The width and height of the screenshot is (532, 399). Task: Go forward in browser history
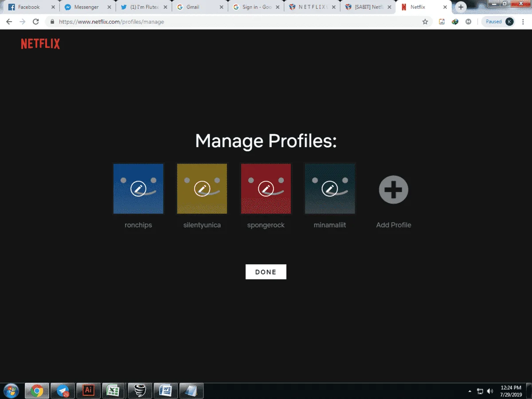click(23, 22)
